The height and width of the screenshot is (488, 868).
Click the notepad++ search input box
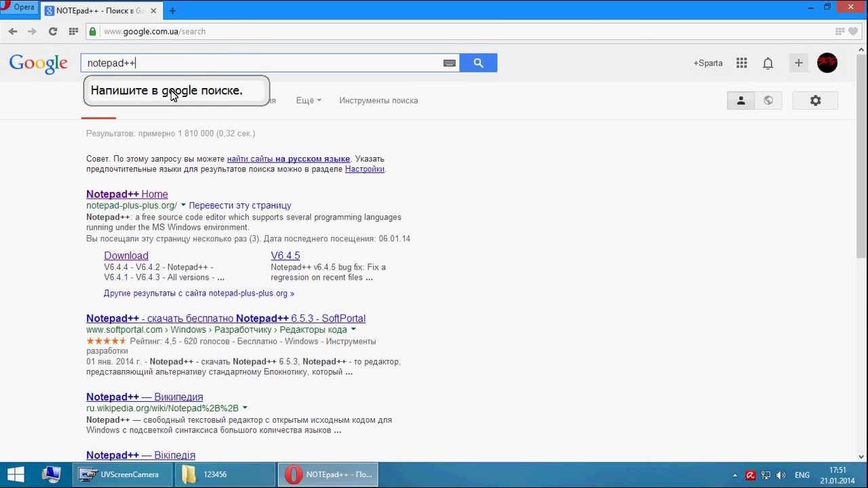point(261,63)
